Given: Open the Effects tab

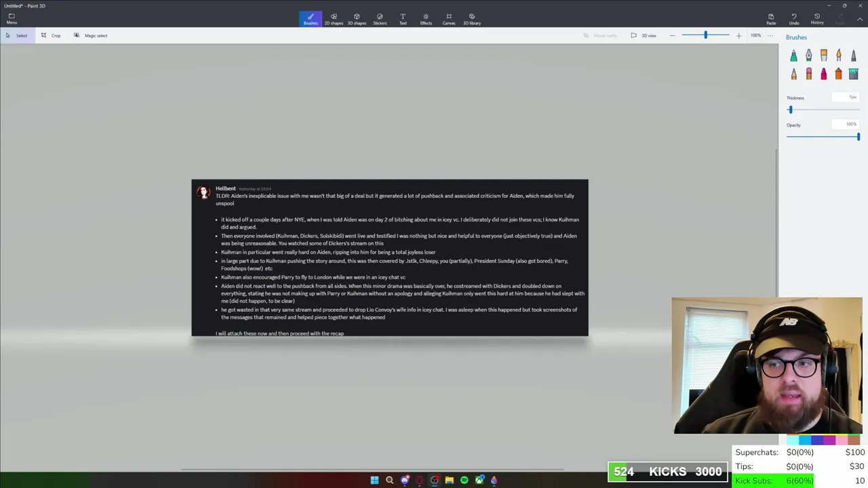Looking at the screenshot, I should click(426, 19).
